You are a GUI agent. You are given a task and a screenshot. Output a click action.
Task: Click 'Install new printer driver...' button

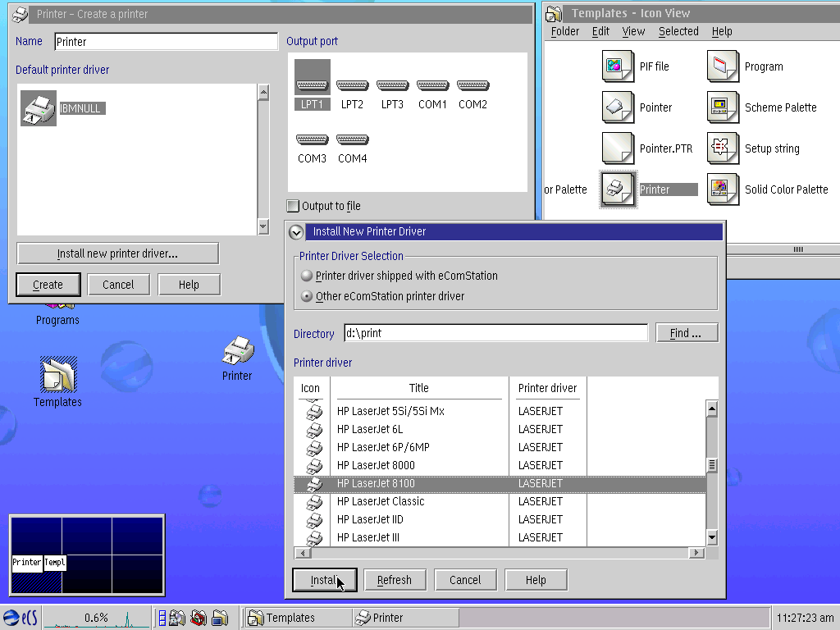coord(118,253)
